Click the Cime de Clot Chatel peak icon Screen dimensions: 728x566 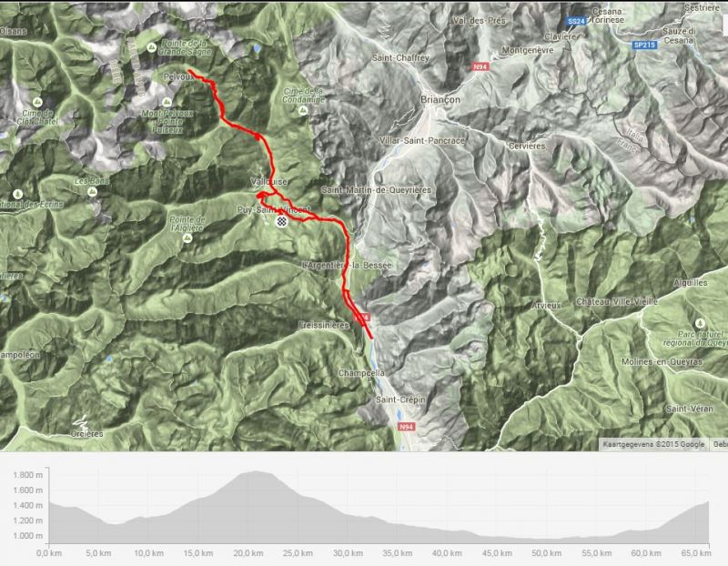click(37, 102)
